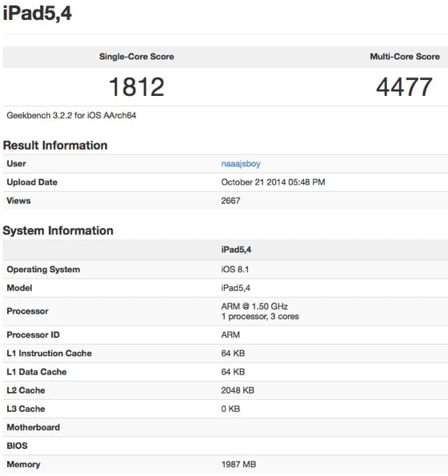
Task: Click the Result Information heading
Action: 55,145
